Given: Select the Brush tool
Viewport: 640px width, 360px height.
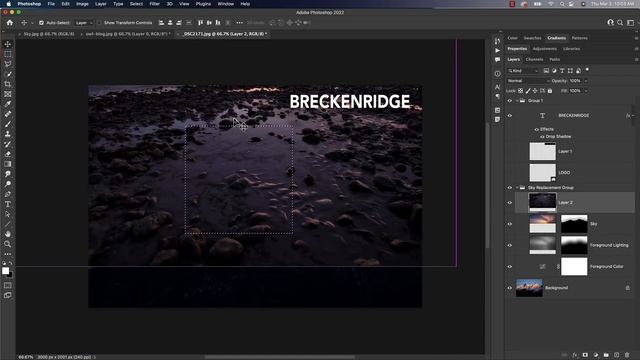Looking at the screenshot, I should point(8,124).
